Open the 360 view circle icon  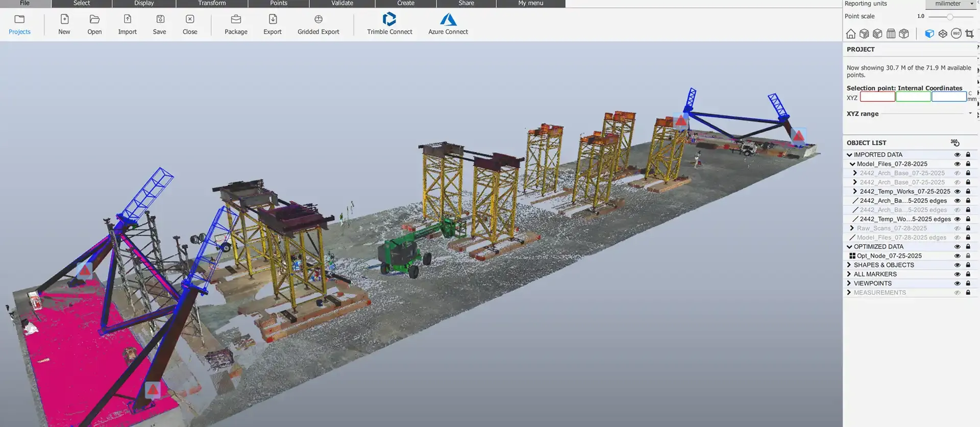[957, 34]
